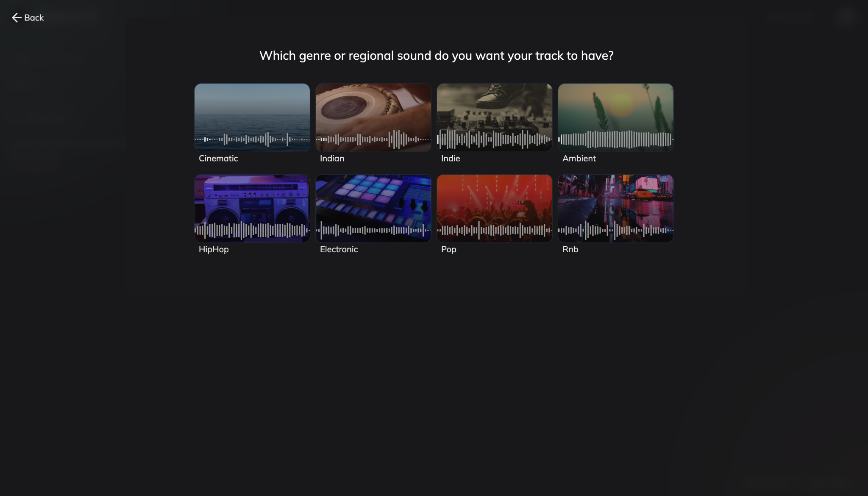Click the Indie genre label
The width and height of the screenshot is (868, 496).
pyautogui.click(x=451, y=158)
